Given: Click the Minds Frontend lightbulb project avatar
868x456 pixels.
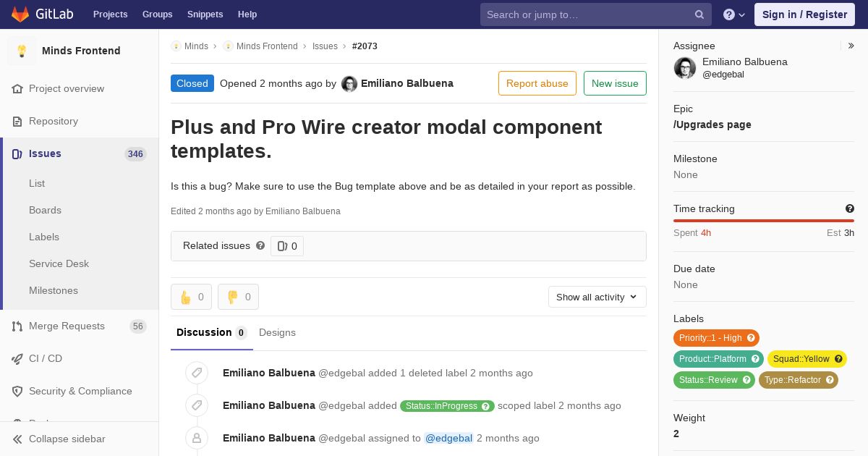Looking at the screenshot, I should [22, 51].
